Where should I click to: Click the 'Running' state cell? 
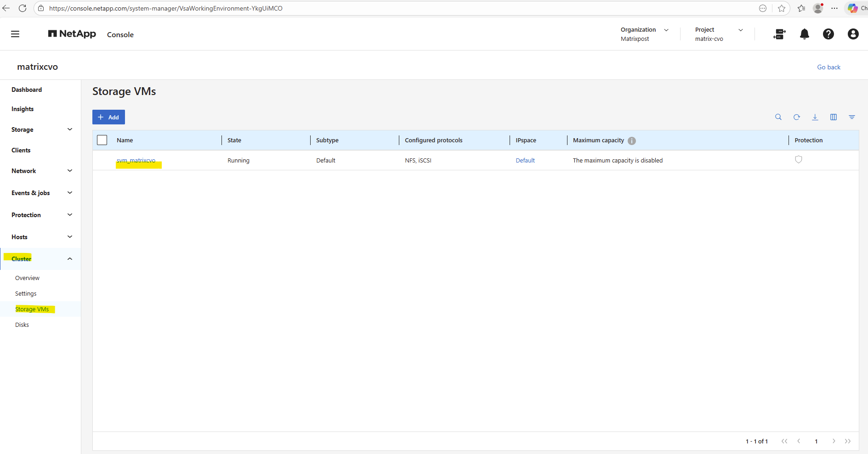238,160
